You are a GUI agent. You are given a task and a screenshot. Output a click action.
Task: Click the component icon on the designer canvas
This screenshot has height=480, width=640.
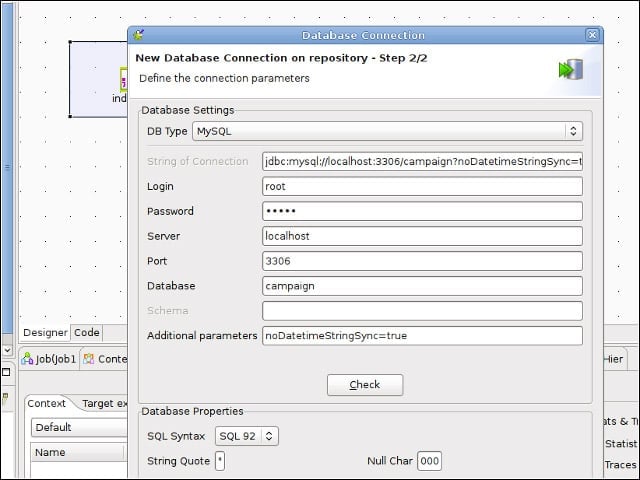pyautogui.click(x=123, y=80)
